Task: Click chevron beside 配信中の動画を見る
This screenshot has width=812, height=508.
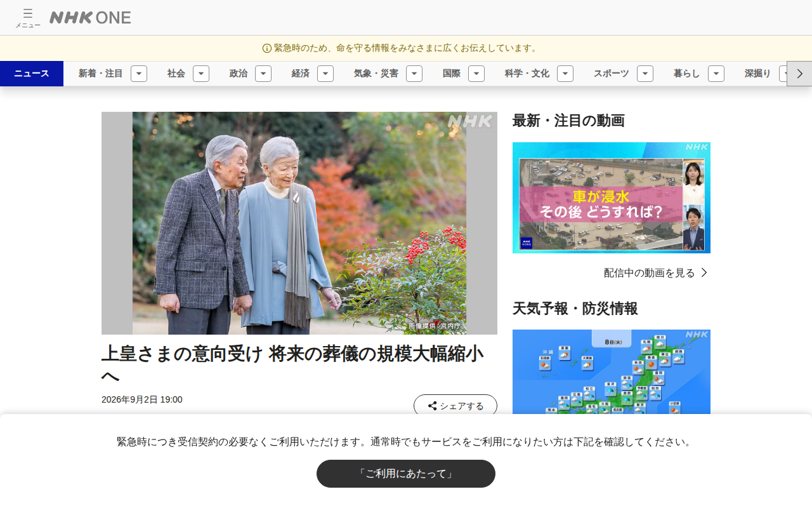Action: tap(704, 272)
